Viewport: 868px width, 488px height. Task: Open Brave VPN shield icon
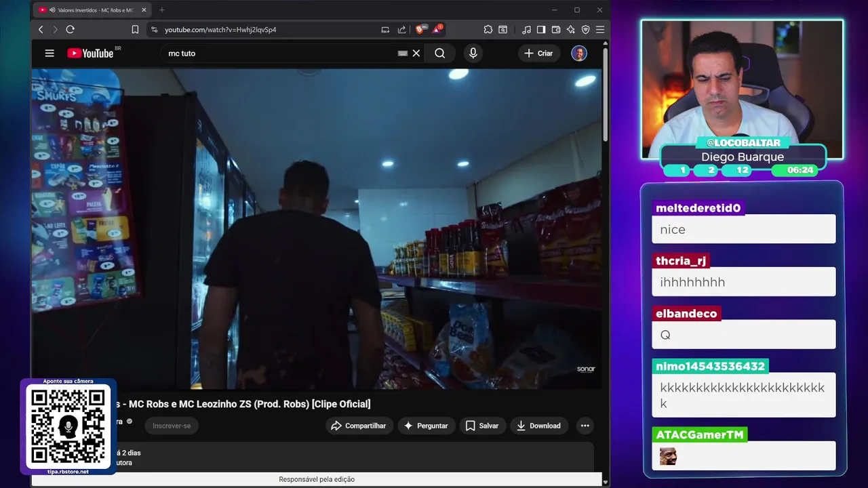coord(586,30)
